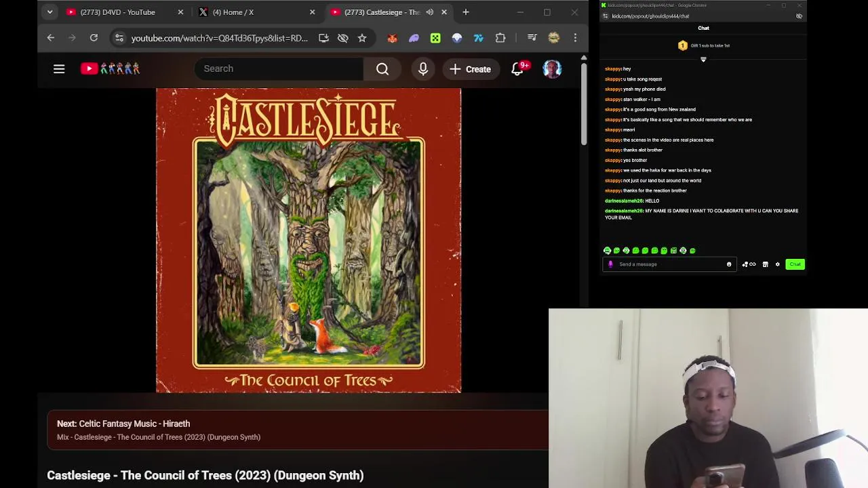Close the Castlesiege tab
868x488 pixels.
pyautogui.click(x=444, y=12)
